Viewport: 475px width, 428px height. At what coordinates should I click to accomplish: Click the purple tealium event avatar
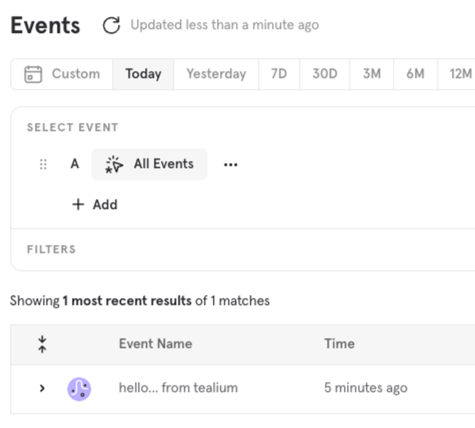79,389
